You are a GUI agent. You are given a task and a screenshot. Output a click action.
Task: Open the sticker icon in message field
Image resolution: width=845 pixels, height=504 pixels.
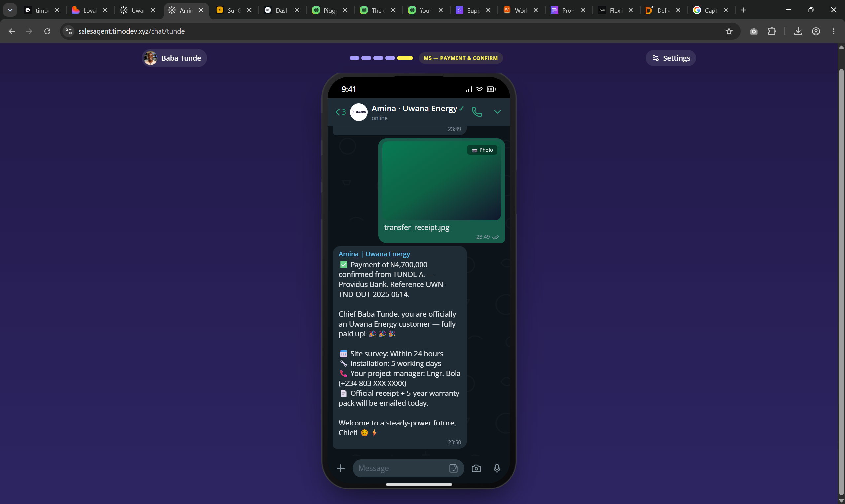(453, 468)
